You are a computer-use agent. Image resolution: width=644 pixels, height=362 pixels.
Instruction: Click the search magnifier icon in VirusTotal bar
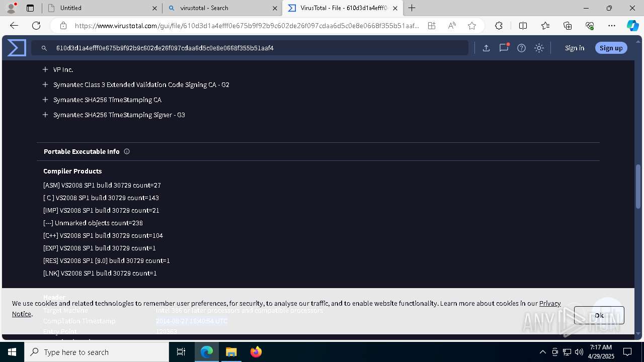point(44,48)
